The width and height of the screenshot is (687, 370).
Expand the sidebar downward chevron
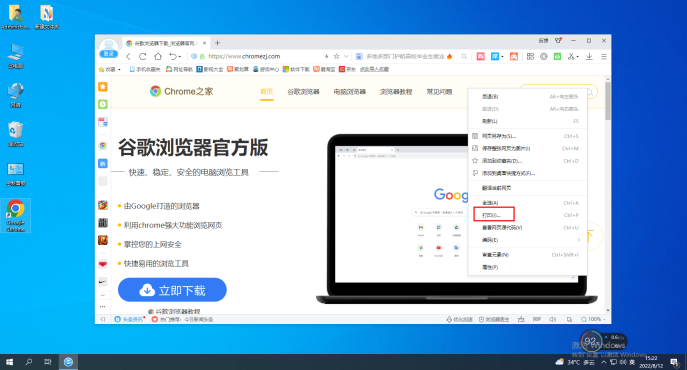pyautogui.click(x=103, y=295)
